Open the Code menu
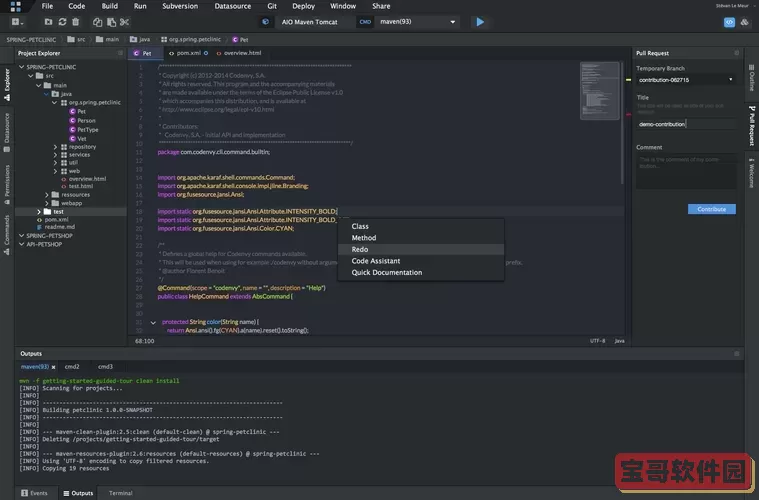759x500 pixels. pos(76,6)
